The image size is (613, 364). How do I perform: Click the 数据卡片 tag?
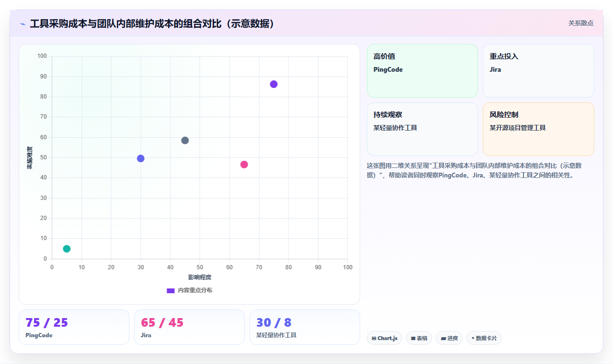coord(484,338)
